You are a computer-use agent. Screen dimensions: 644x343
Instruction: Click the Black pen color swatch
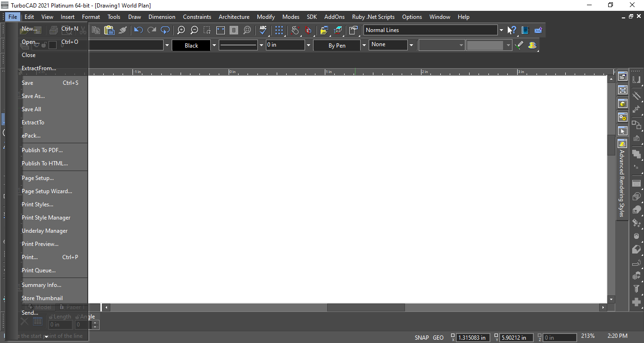tap(191, 45)
